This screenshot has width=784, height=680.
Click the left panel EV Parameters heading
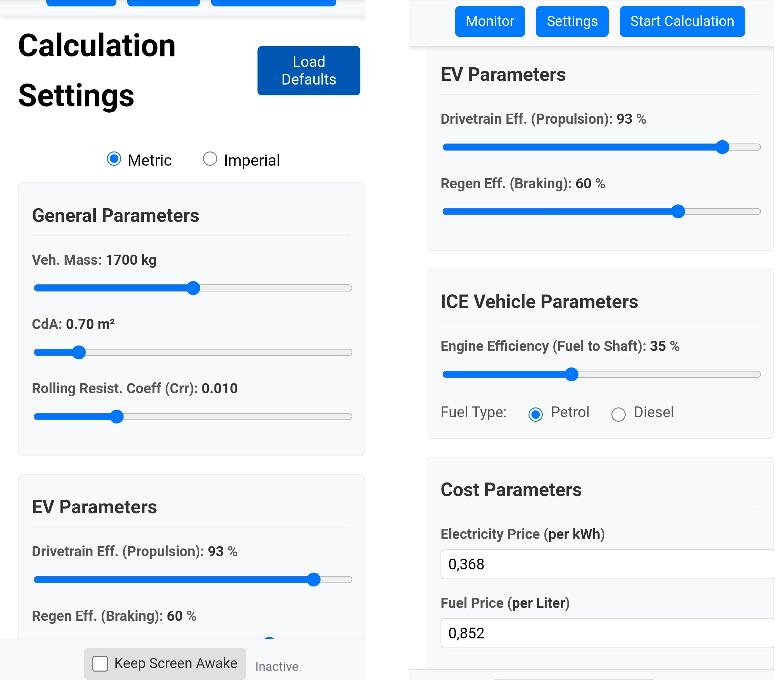pyautogui.click(x=94, y=507)
